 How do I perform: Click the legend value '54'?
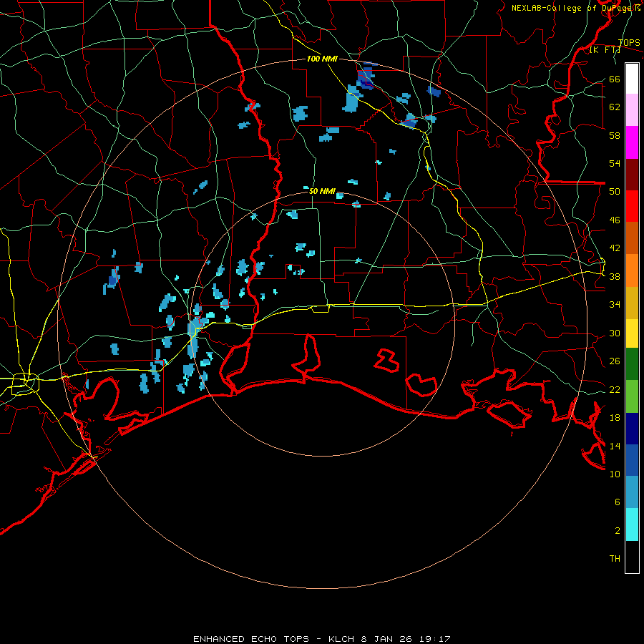[615, 163]
